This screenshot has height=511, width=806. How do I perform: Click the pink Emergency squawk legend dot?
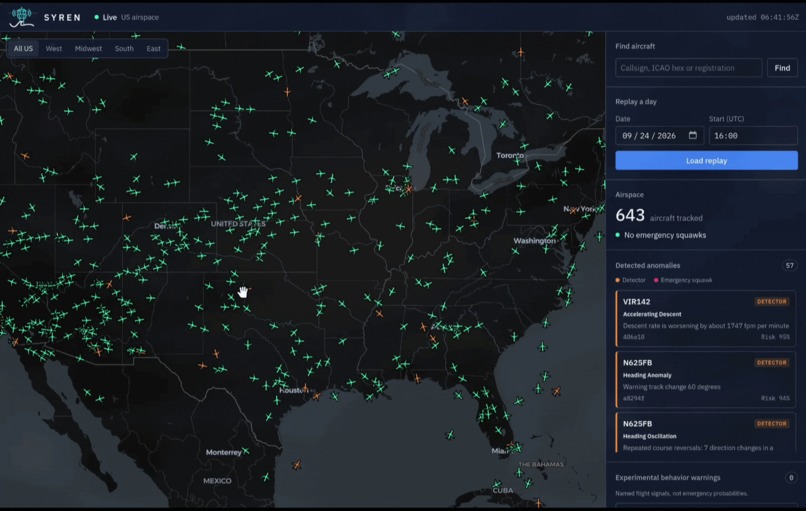(x=656, y=280)
